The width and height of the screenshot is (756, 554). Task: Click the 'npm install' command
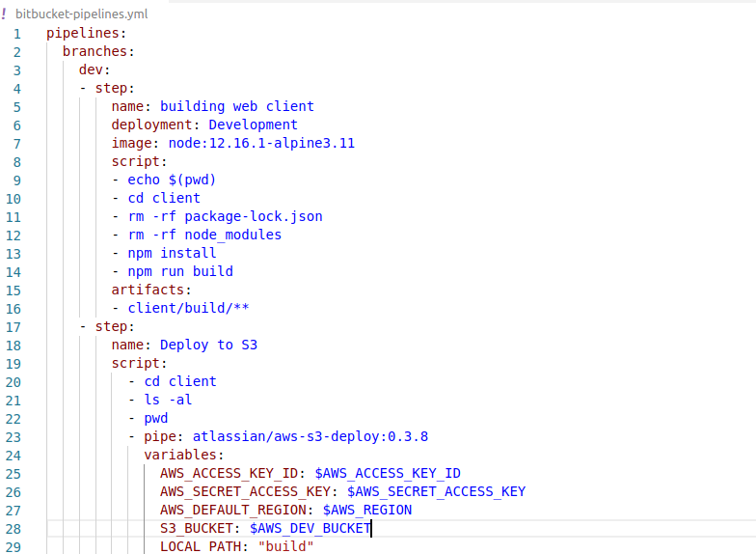172,253
